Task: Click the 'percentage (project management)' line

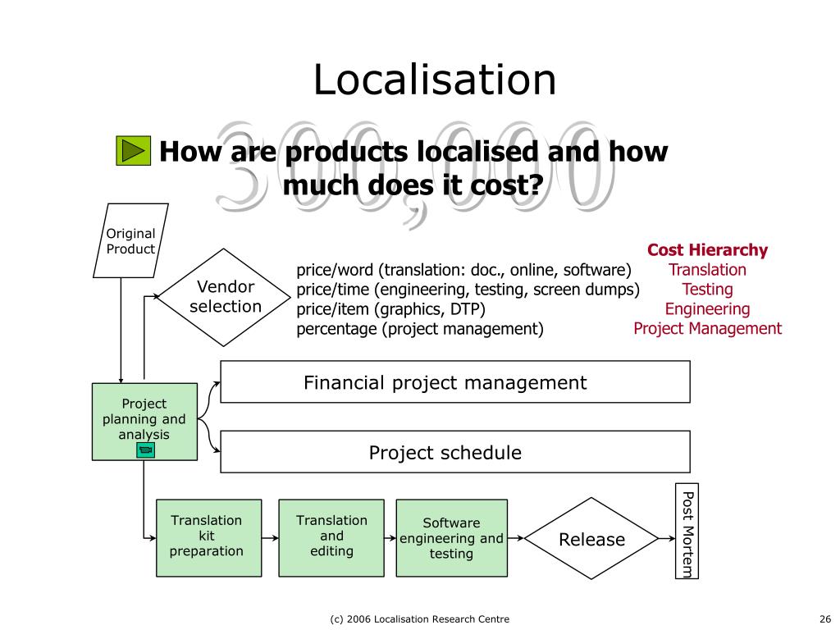Action: [x=420, y=328]
